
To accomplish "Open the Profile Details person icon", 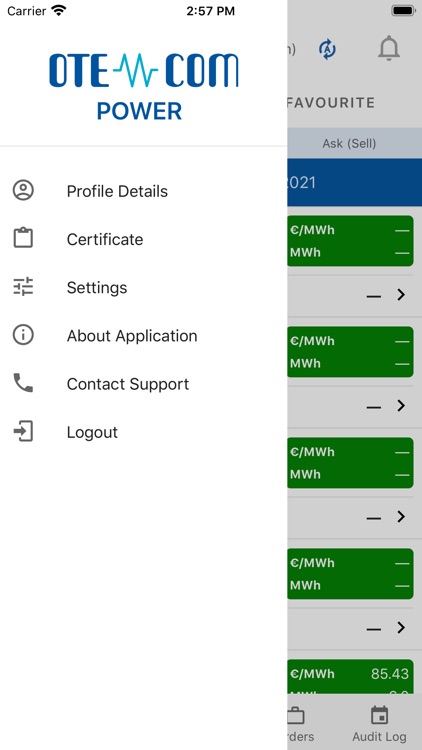I will [x=23, y=190].
